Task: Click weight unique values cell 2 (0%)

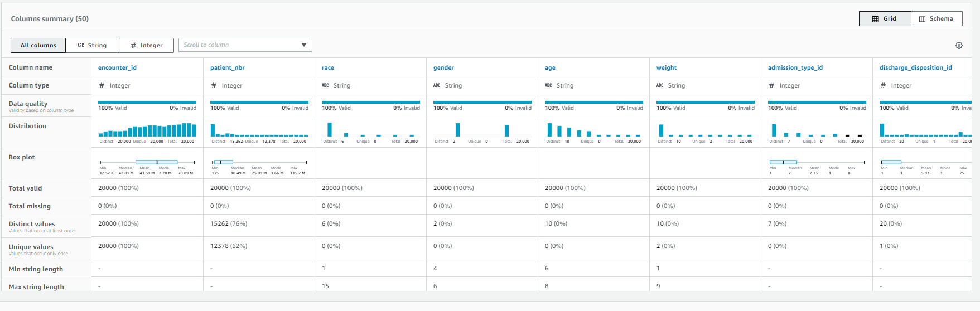Action: click(665, 246)
